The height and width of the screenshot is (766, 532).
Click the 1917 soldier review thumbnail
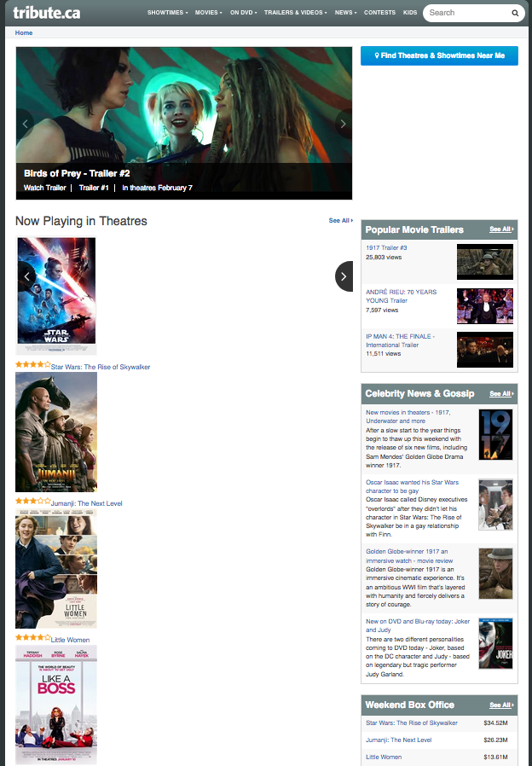(495, 573)
